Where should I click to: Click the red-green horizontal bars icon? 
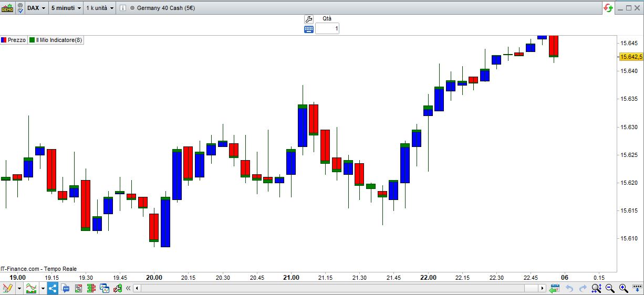(x=91, y=288)
